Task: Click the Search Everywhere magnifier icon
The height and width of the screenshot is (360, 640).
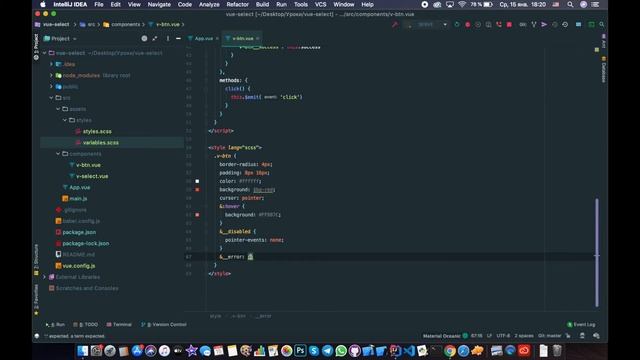Action: click(602, 24)
